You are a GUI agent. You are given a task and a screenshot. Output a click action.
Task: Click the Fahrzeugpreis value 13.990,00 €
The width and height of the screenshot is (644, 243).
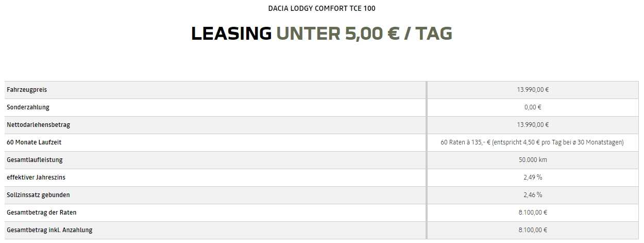pos(533,90)
